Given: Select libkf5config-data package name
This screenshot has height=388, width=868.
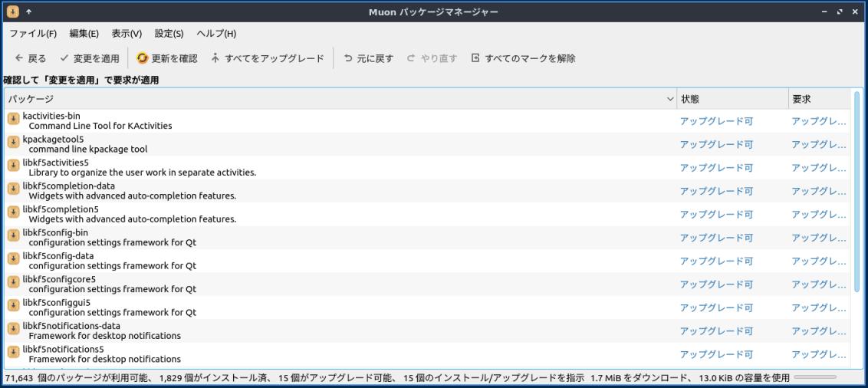Looking at the screenshot, I should pyautogui.click(x=58, y=255).
